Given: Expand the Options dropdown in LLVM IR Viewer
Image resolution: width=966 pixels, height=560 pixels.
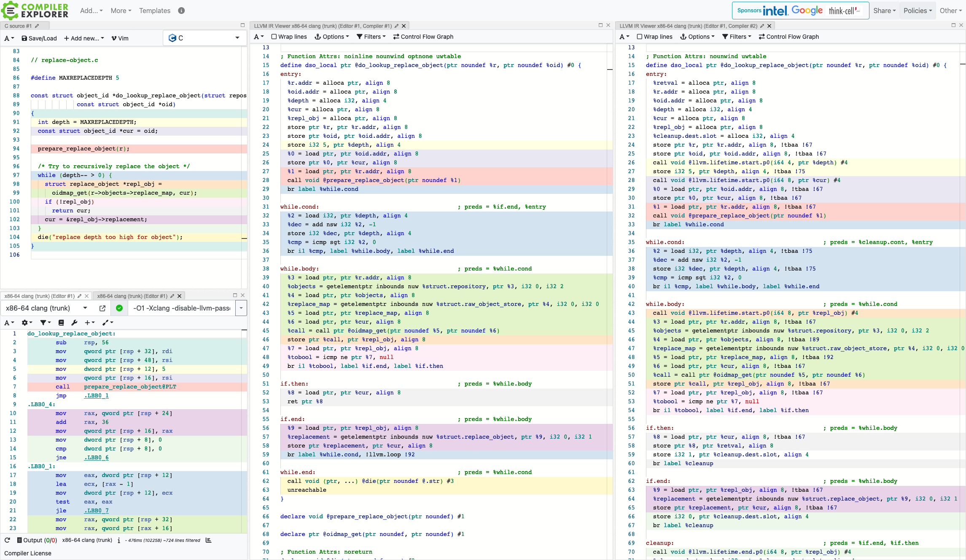Looking at the screenshot, I should pyautogui.click(x=333, y=38).
